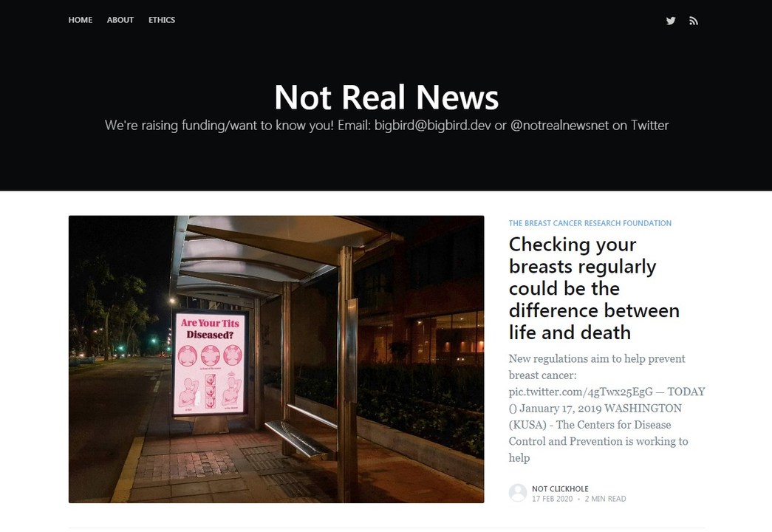Click the RSS feed icon

[694, 21]
